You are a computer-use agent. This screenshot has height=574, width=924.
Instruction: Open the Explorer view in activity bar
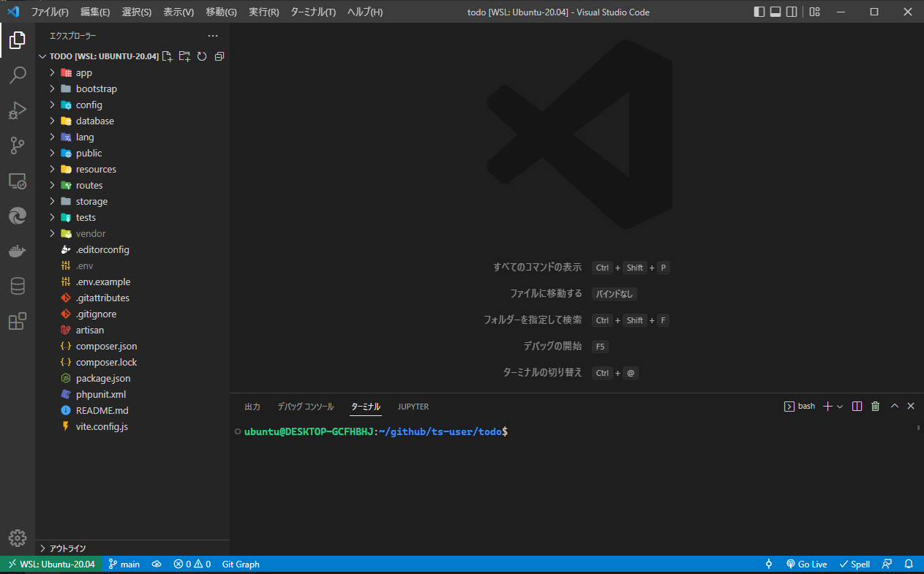(x=18, y=40)
